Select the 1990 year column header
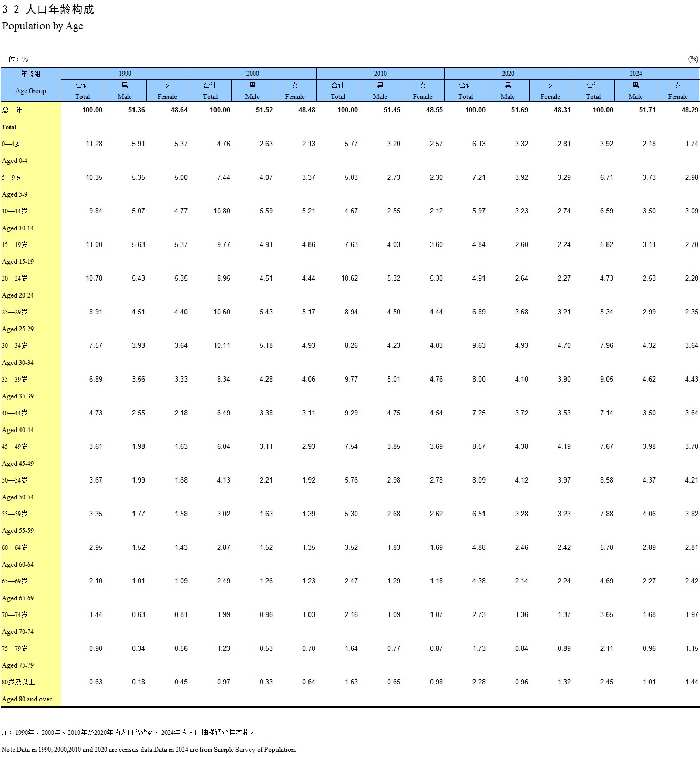This screenshot has height=758, width=700. point(125,74)
